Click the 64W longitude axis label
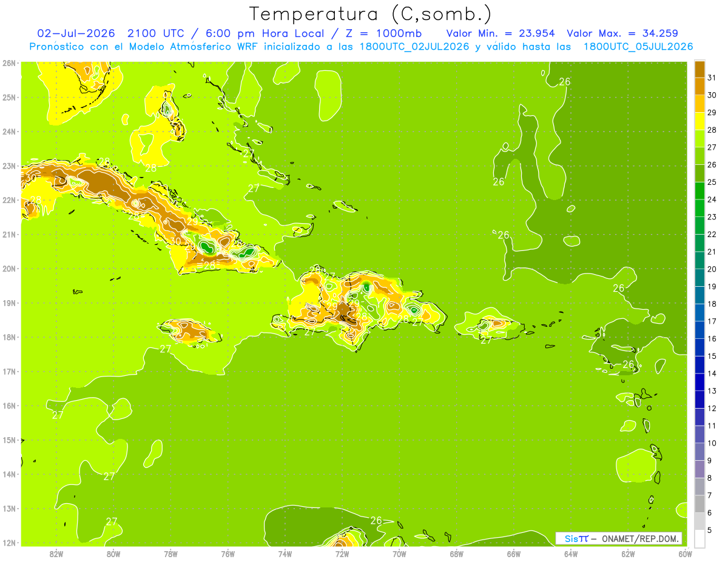The height and width of the screenshot is (562, 728). pyautogui.click(x=571, y=554)
